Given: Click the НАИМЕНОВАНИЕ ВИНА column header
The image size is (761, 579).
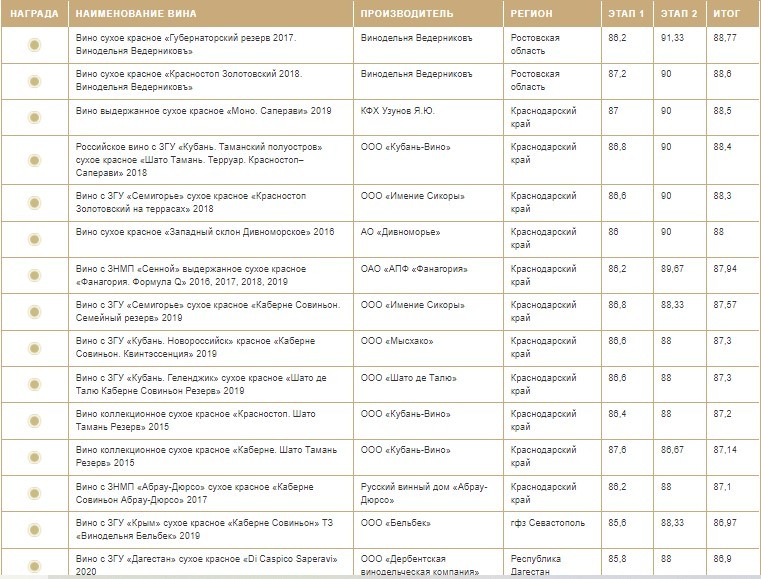Looking at the screenshot, I should coord(136,14).
